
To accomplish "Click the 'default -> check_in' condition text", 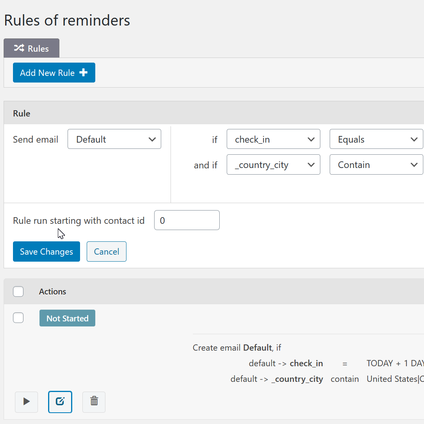I will (286, 363).
